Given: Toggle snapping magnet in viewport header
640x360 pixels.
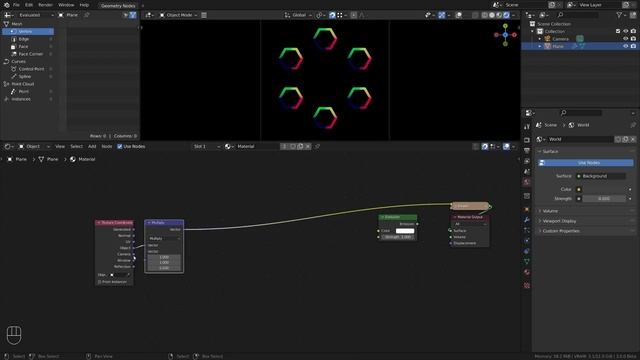Looking at the screenshot, I should [x=332, y=15].
